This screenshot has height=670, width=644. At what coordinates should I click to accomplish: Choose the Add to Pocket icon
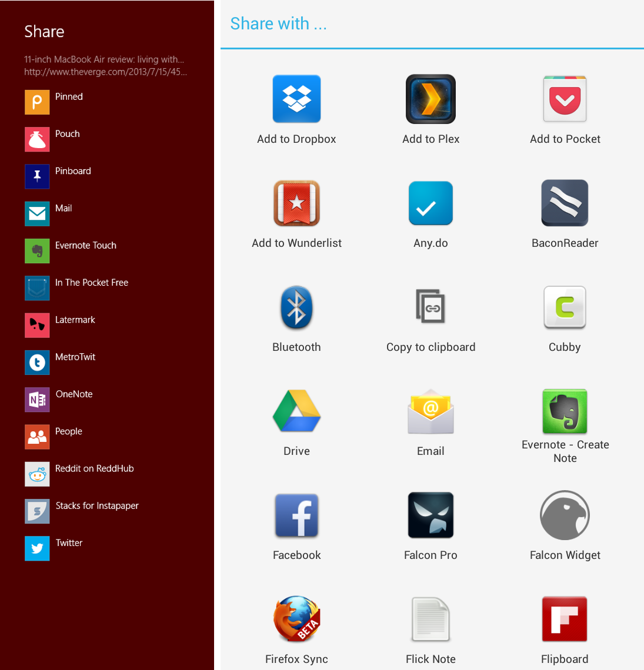(565, 99)
